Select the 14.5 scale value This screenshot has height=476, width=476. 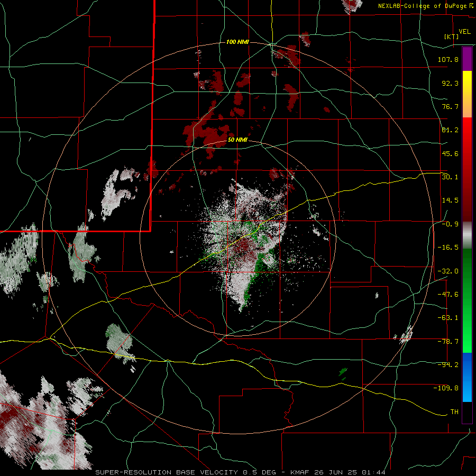(x=450, y=200)
